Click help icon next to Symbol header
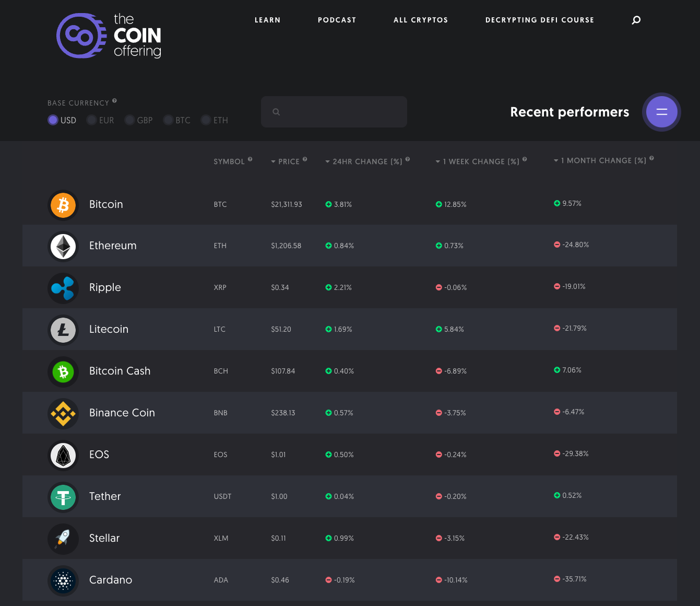Screen dimensions: 700x606 click(250, 159)
